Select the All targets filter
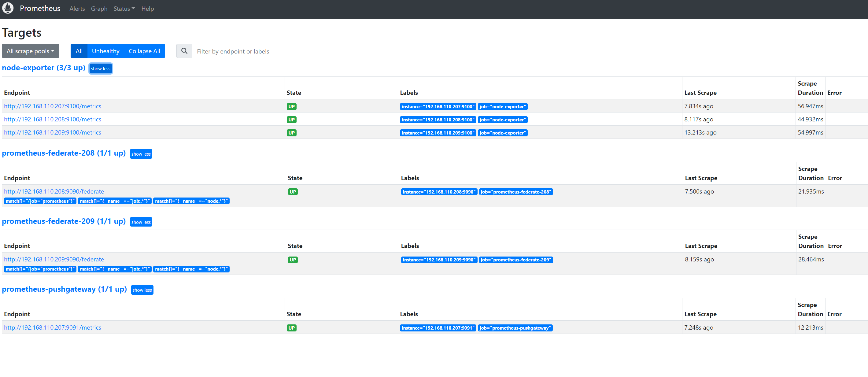The width and height of the screenshot is (868, 377). [x=79, y=51]
